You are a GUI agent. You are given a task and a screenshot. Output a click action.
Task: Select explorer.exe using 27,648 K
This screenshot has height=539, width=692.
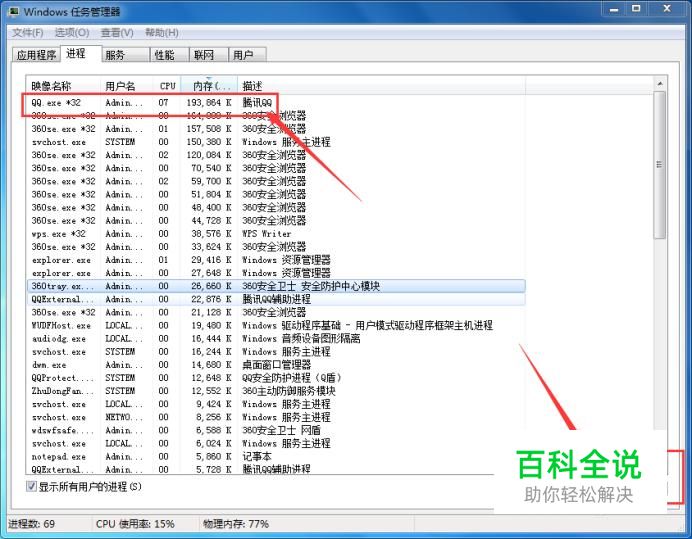(276, 273)
